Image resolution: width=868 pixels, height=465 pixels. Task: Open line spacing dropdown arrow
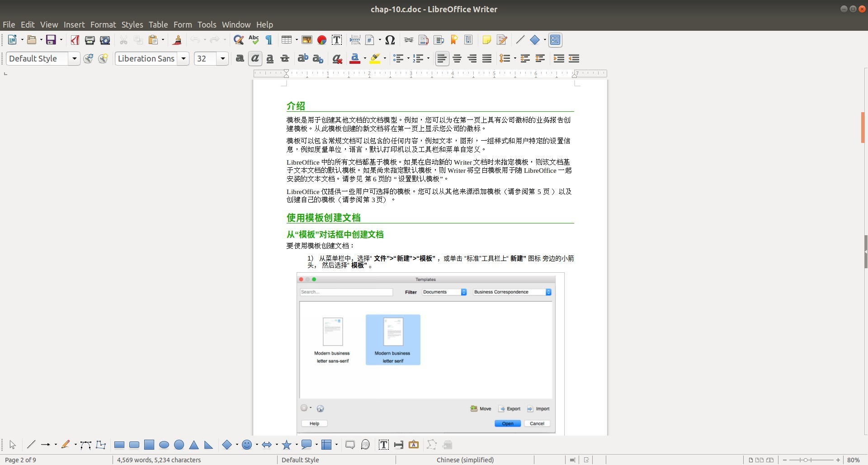pyautogui.click(x=514, y=59)
